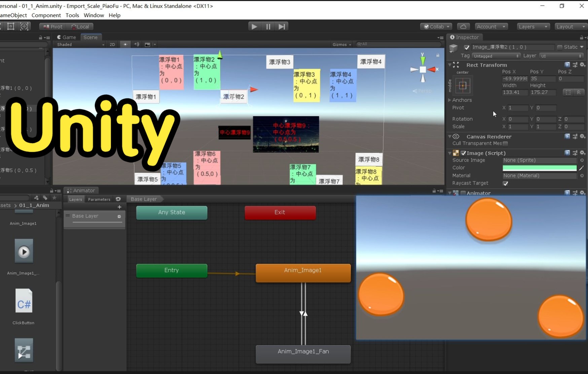Open the Rect Transform settings gear icon

583,65
